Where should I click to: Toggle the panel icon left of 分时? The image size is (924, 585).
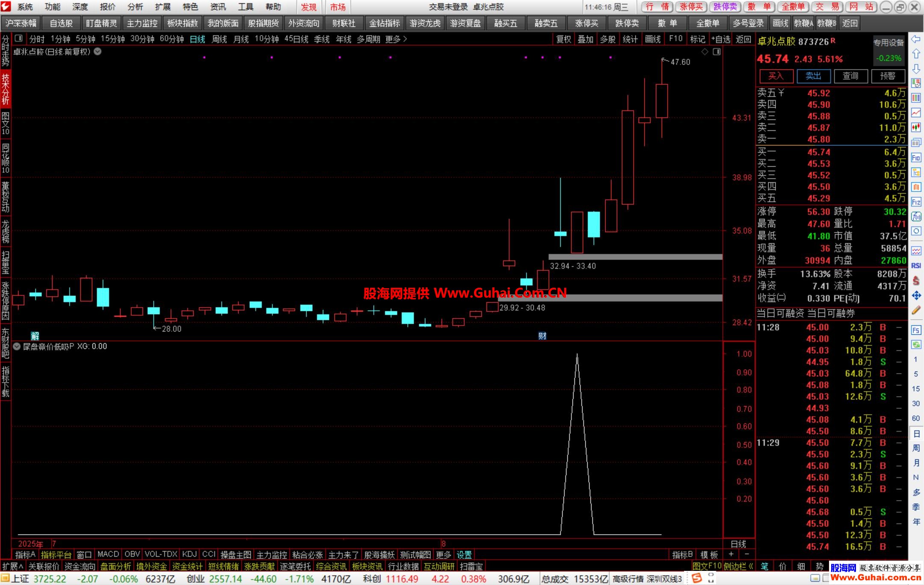[18, 39]
